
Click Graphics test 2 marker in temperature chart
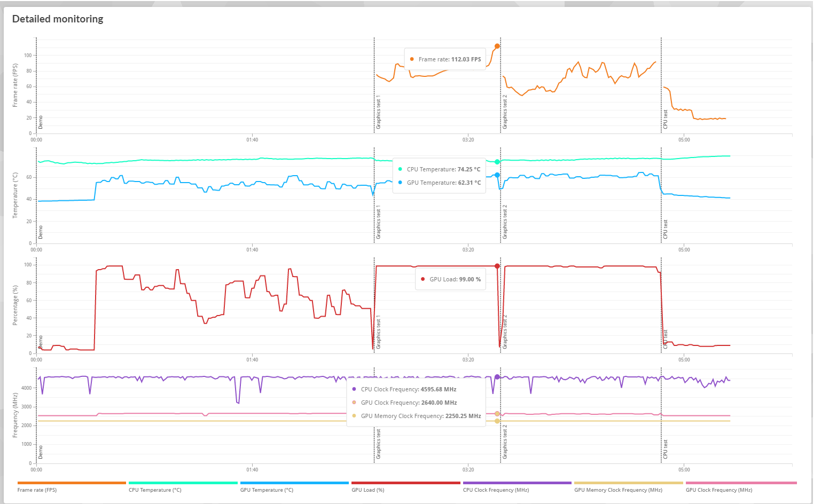(x=505, y=222)
